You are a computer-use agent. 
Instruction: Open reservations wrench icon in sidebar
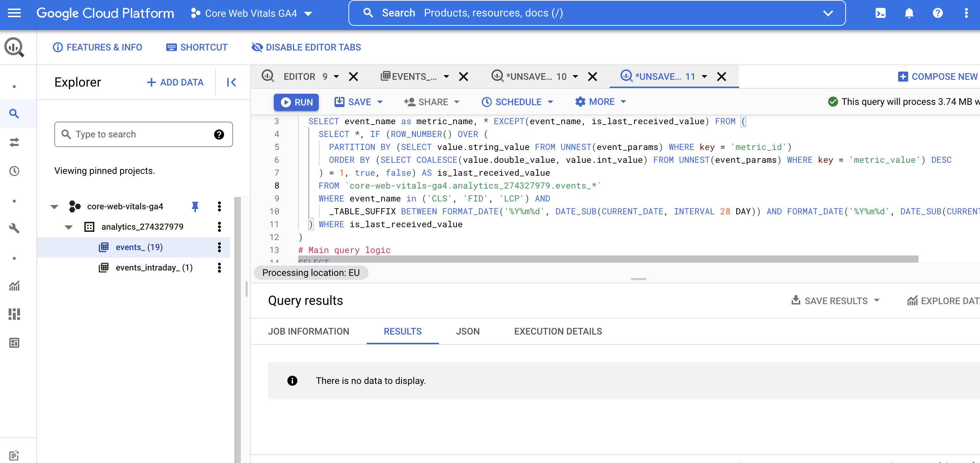tap(14, 228)
